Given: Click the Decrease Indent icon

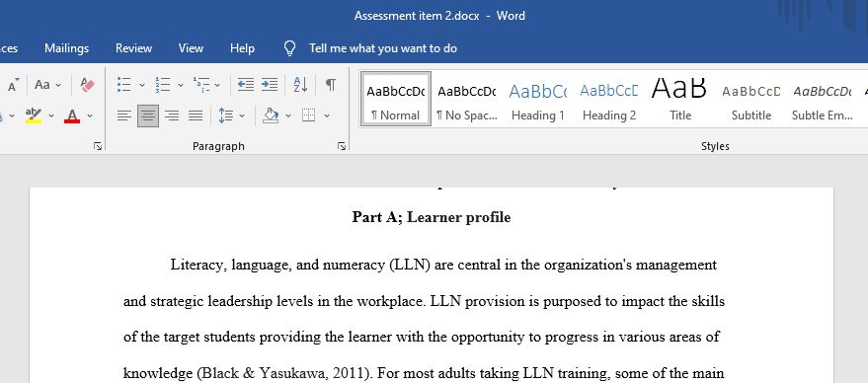Looking at the screenshot, I should point(246,85).
